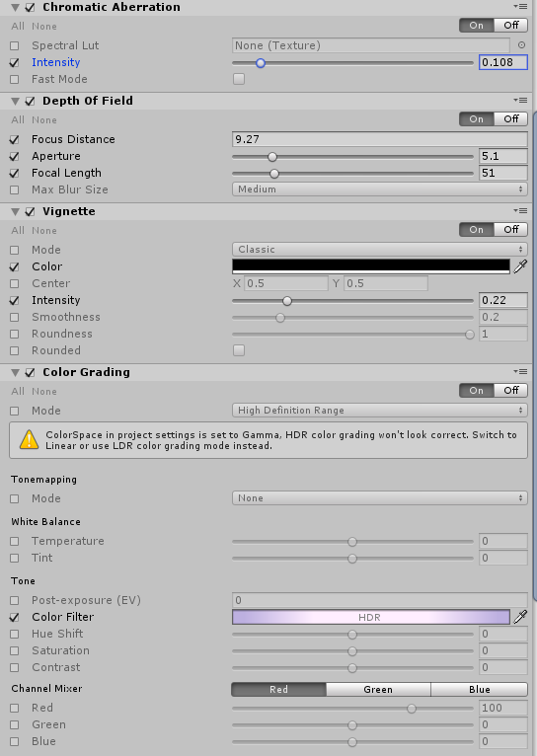Enable the Fast Mode override checkbox
The image size is (537, 756).
coord(15,79)
